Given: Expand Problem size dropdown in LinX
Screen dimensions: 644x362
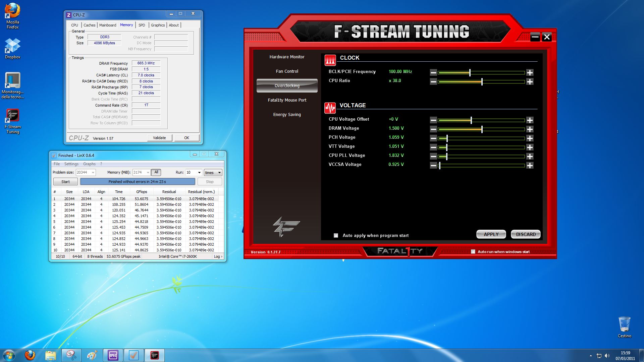Looking at the screenshot, I should pyautogui.click(x=93, y=173).
